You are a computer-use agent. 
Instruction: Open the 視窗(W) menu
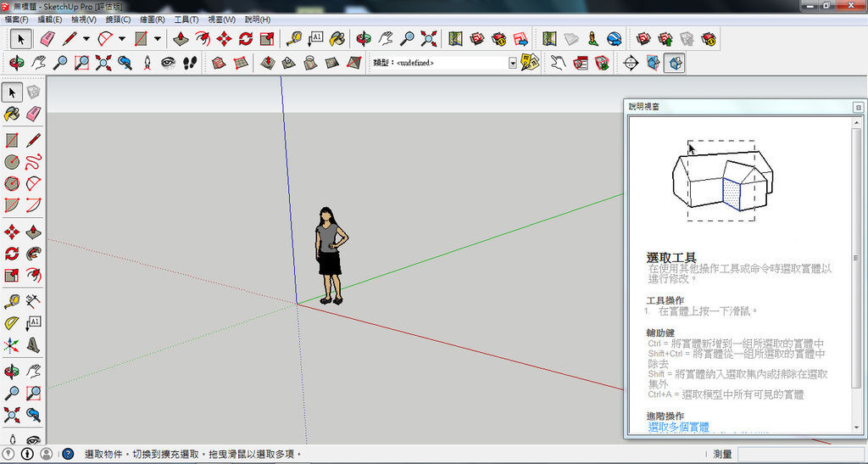221,20
